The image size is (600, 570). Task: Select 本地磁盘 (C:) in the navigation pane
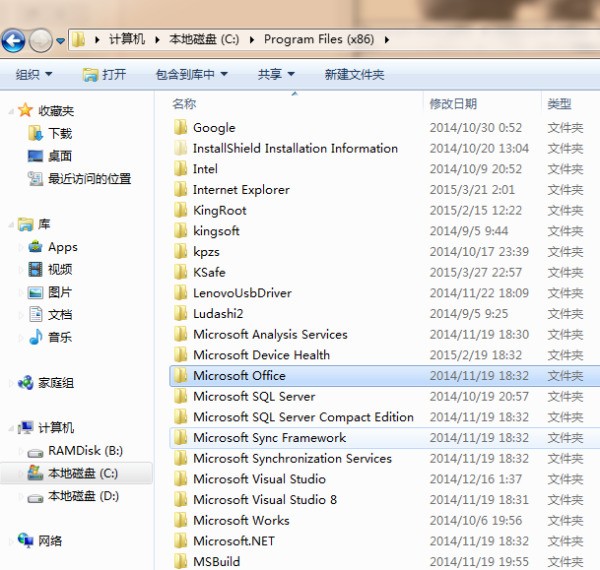(x=83, y=473)
